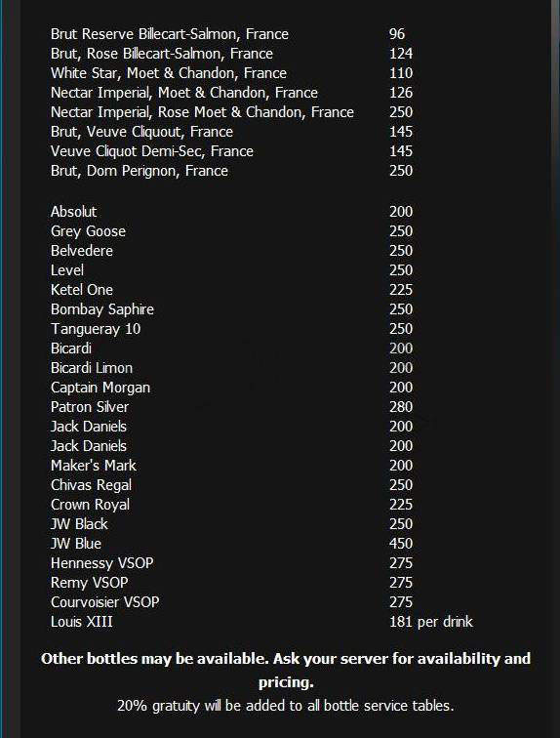Viewport: 560px width, 738px height.
Task: Choose the Belvedere bottle text
Action: tap(81, 251)
